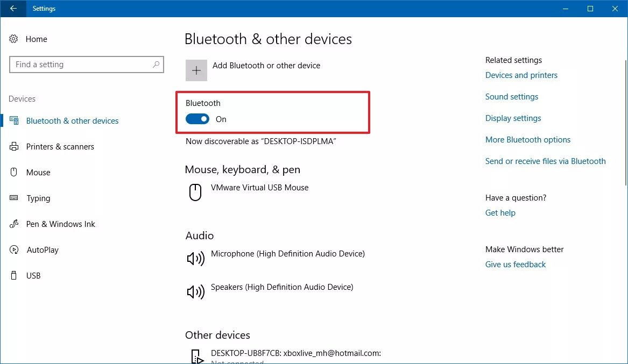Image resolution: width=628 pixels, height=364 pixels.
Task: Click the Find a setting search box
Action: [x=81, y=65]
